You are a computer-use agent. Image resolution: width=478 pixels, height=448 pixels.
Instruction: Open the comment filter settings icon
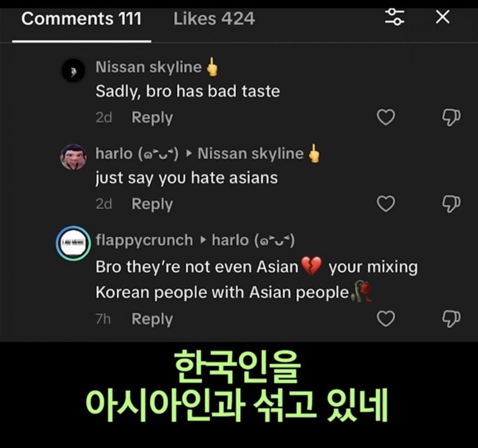[394, 17]
